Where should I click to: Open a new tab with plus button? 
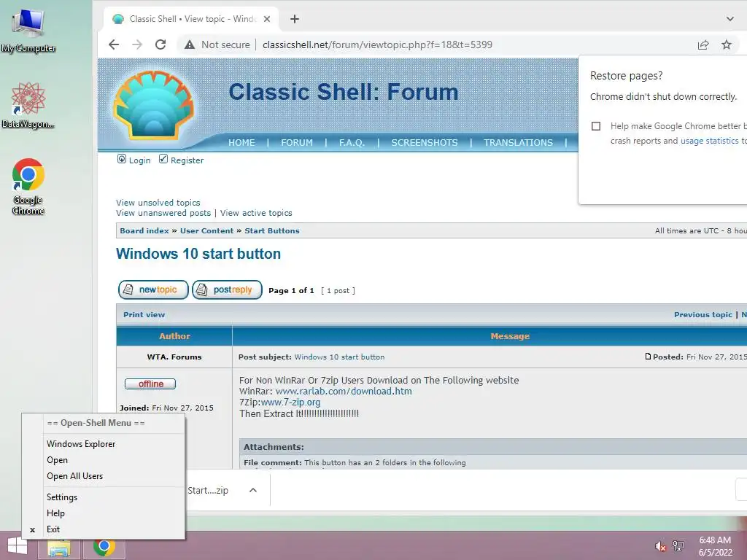(x=295, y=19)
